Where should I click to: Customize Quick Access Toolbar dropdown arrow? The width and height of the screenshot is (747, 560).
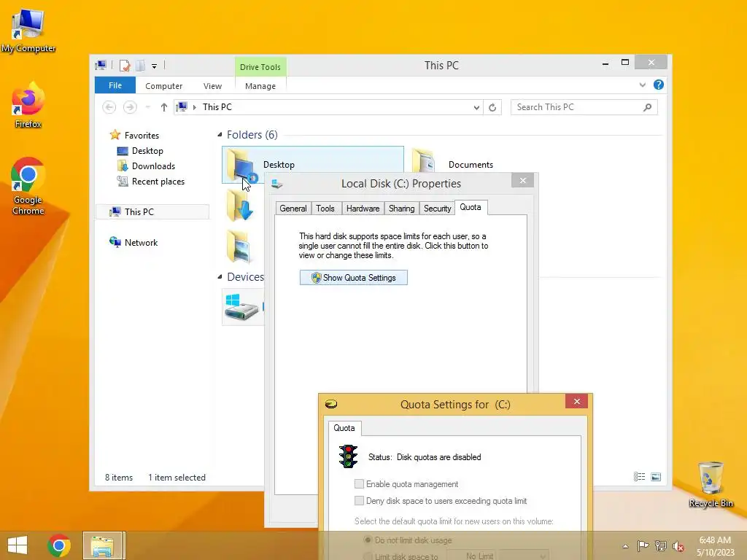(x=155, y=66)
